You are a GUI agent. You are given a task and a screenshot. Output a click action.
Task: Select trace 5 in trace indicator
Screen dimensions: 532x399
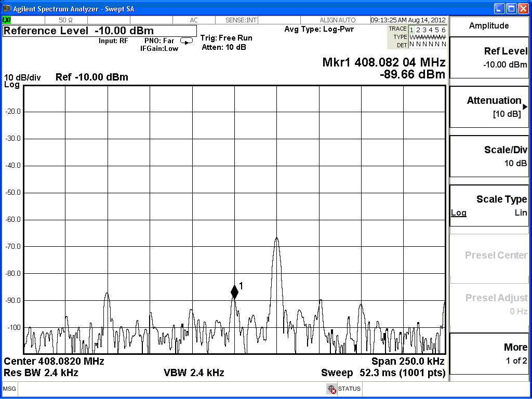[437, 30]
